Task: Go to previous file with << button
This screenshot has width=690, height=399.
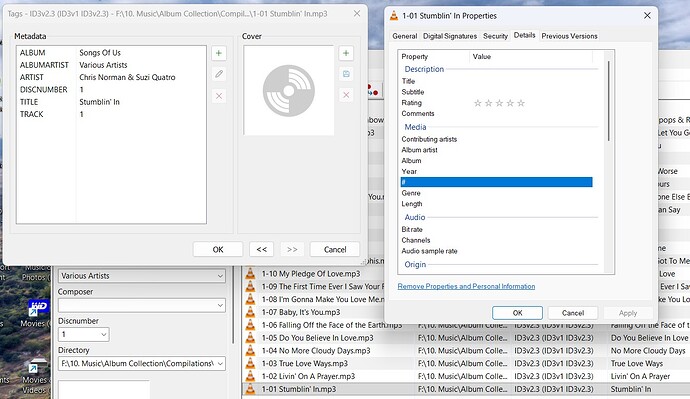Action: click(261, 249)
